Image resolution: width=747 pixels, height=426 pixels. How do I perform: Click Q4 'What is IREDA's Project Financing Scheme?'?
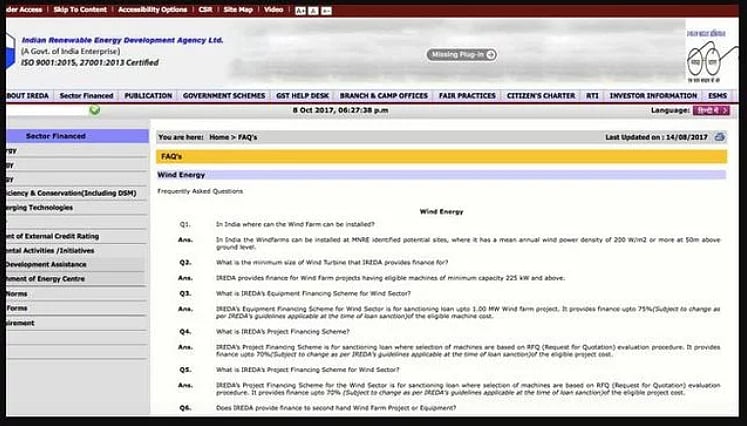(x=283, y=332)
